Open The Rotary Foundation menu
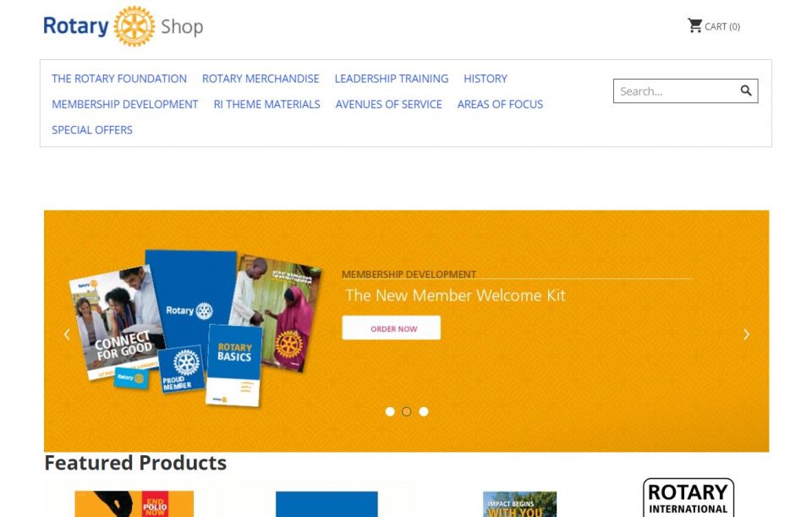The height and width of the screenshot is (517, 812). 119,79
